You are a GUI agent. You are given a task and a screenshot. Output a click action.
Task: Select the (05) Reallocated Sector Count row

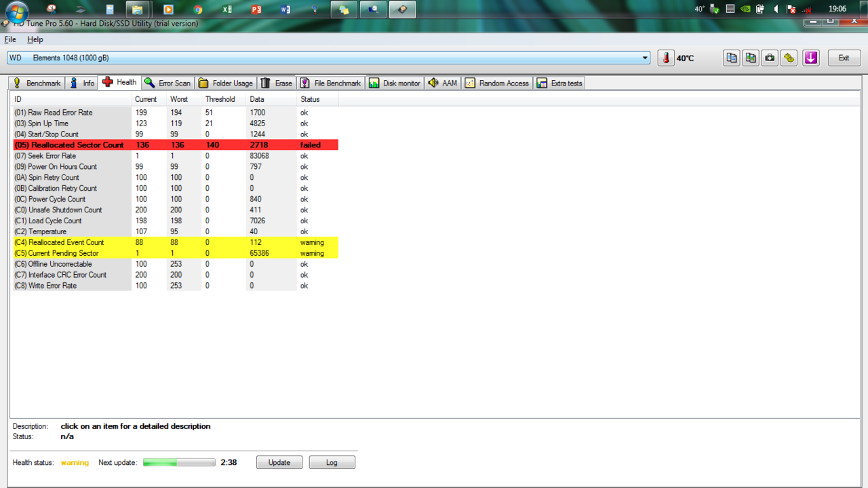[x=175, y=145]
